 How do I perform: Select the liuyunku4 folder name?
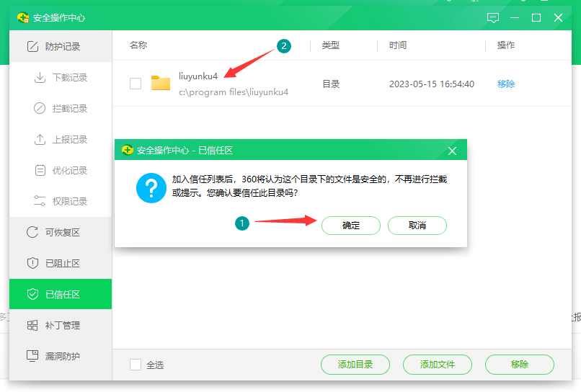click(198, 76)
